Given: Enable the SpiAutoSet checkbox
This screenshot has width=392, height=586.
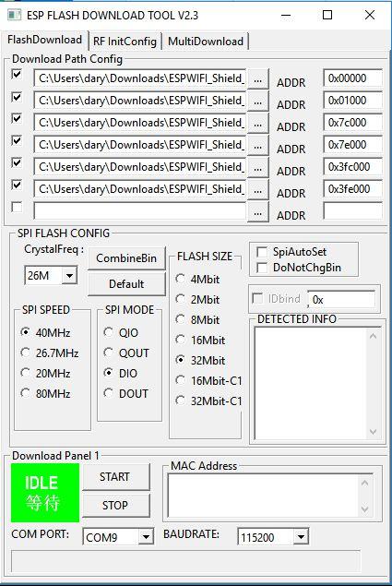Looking at the screenshot, I should click(x=262, y=252).
